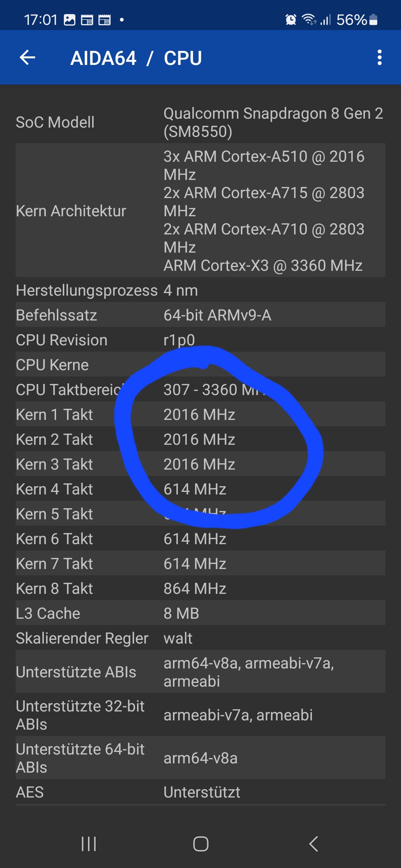The image size is (401, 868).
Task: Open the three-dot overflow menu
Action: (x=379, y=58)
